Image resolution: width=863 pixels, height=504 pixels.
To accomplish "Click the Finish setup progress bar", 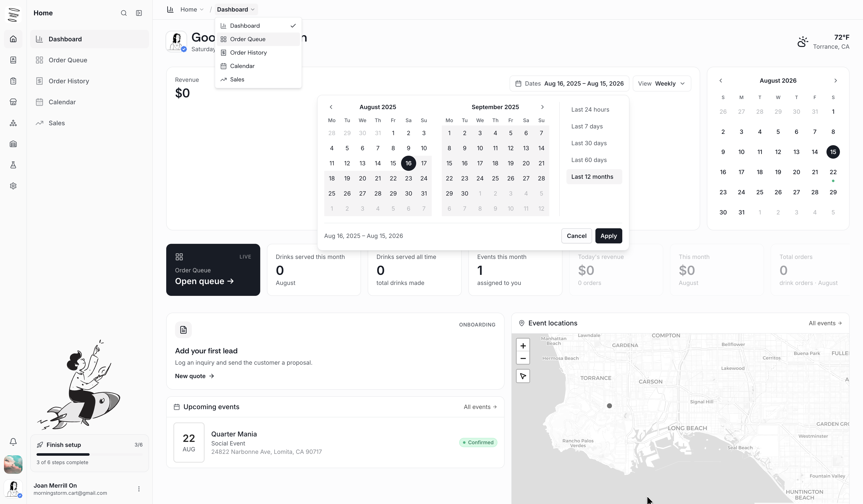I will tap(90, 454).
